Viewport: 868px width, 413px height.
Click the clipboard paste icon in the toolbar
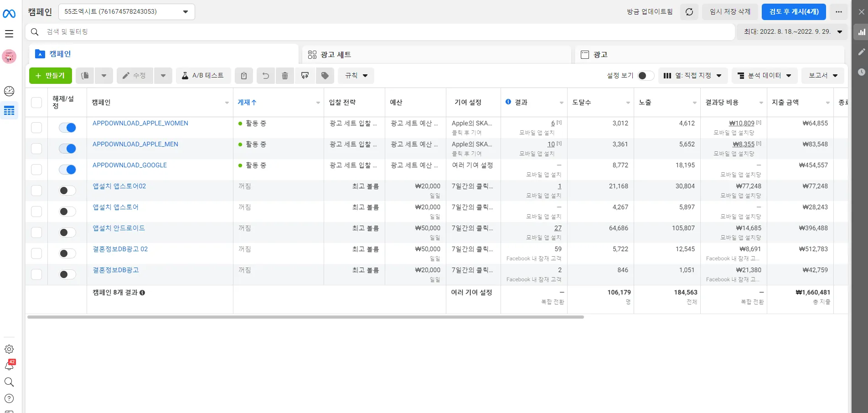[244, 76]
